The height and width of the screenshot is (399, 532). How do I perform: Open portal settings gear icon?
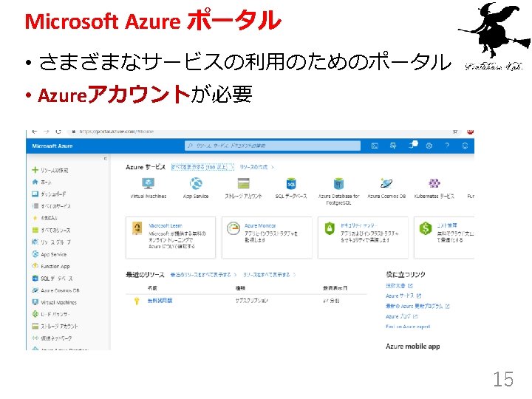click(x=429, y=146)
